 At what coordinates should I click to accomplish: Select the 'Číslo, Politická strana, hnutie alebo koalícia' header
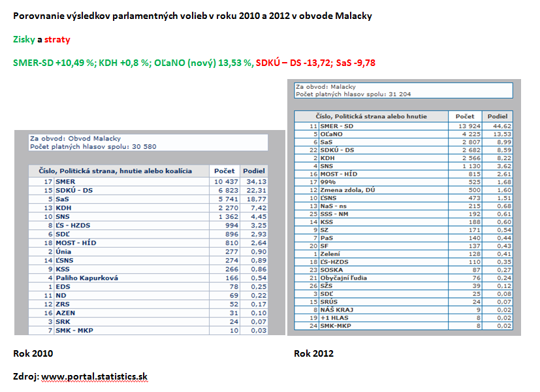coord(123,171)
